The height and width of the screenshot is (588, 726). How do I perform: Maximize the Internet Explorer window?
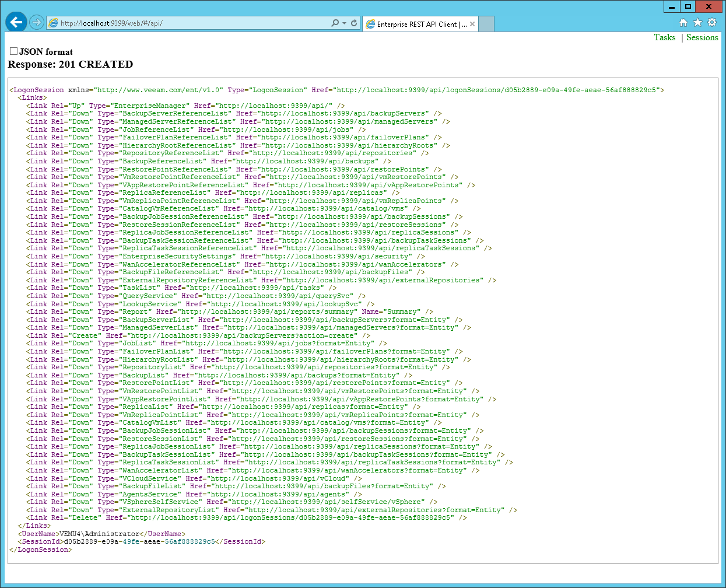click(688, 6)
